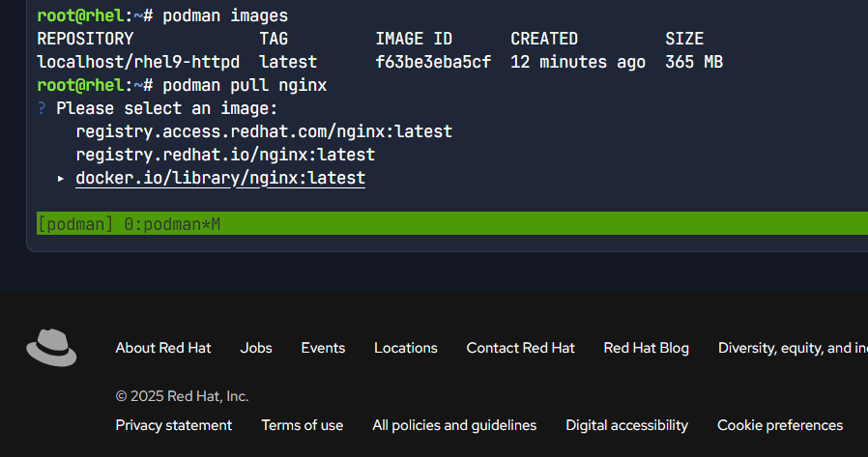Open the About Red Hat link
The image size is (868, 457).
point(163,348)
